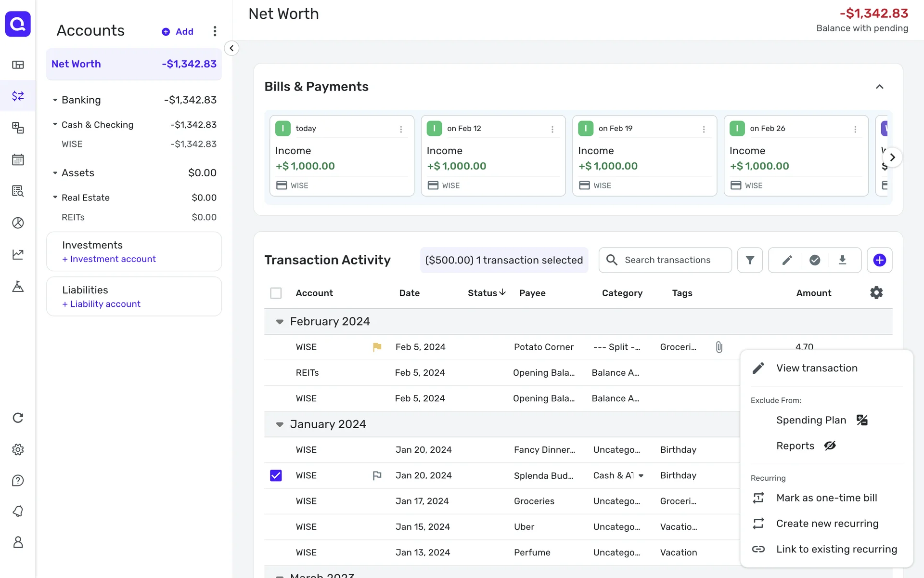Click the filter transactions funnel icon
Image resolution: width=924 pixels, height=578 pixels.
pos(750,260)
